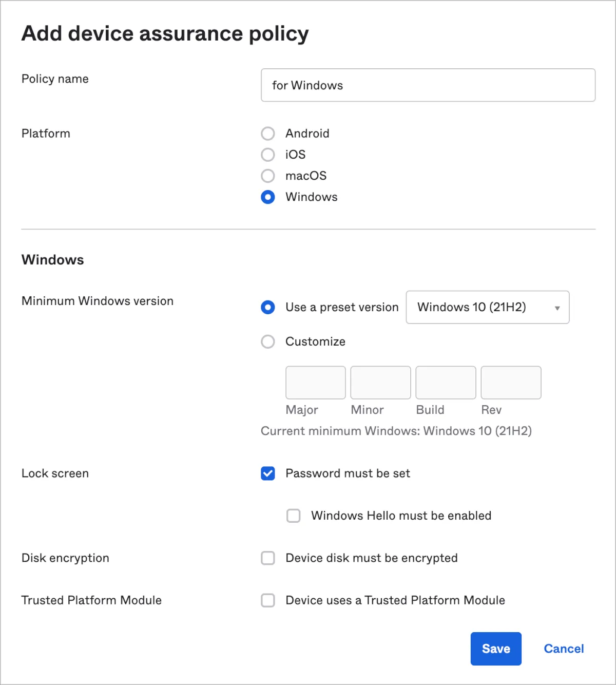Click the Policy name text field
Image resolution: width=616 pixels, height=685 pixels.
click(x=428, y=85)
